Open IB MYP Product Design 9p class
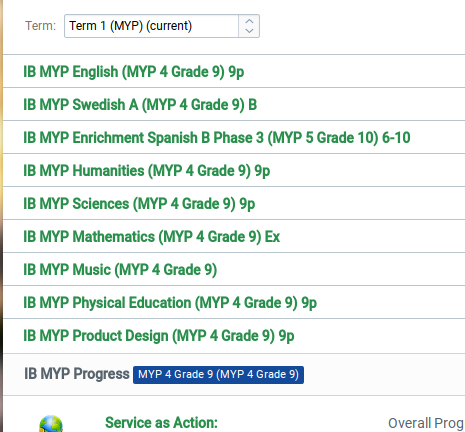Screen dimensions: 465x432 coord(159,336)
